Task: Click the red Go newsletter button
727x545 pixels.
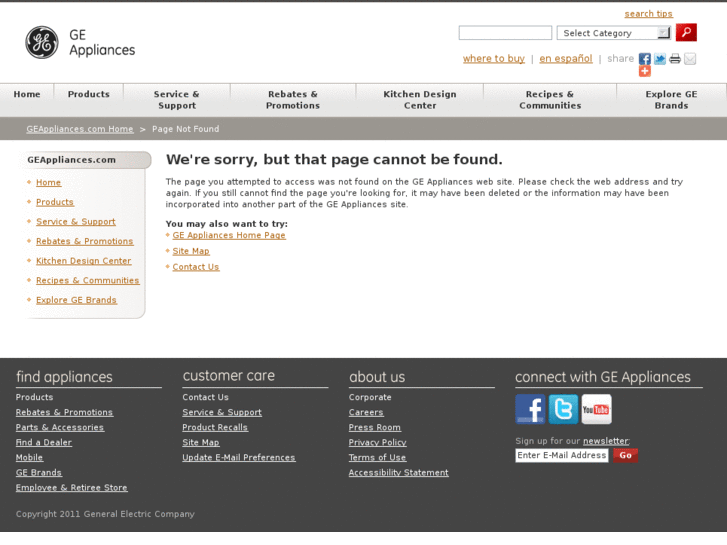Action: (x=625, y=455)
